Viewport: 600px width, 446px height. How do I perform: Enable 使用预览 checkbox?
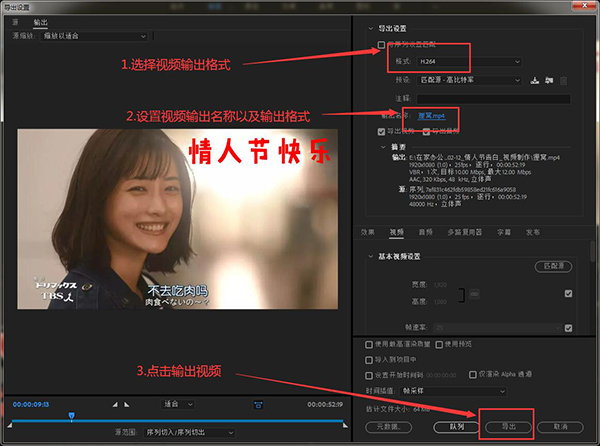(439, 345)
